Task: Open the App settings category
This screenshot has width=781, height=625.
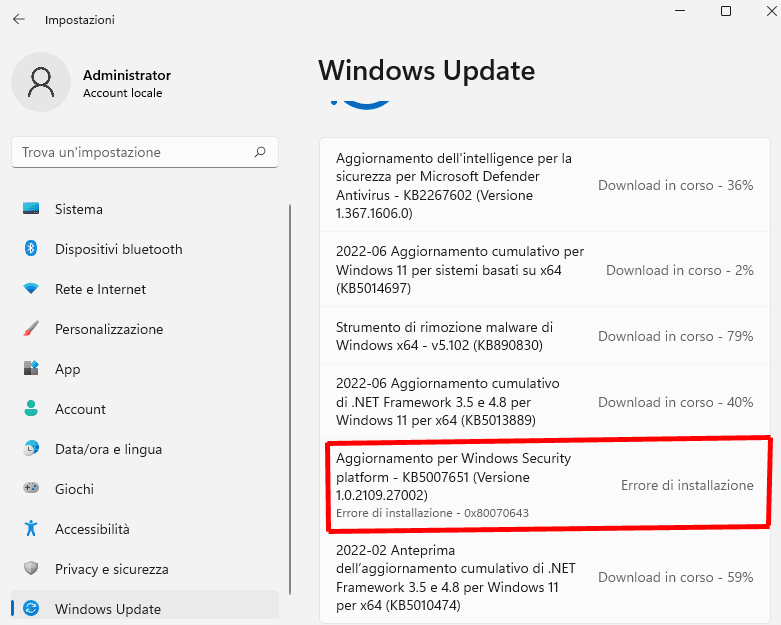Action: (x=145, y=369)
